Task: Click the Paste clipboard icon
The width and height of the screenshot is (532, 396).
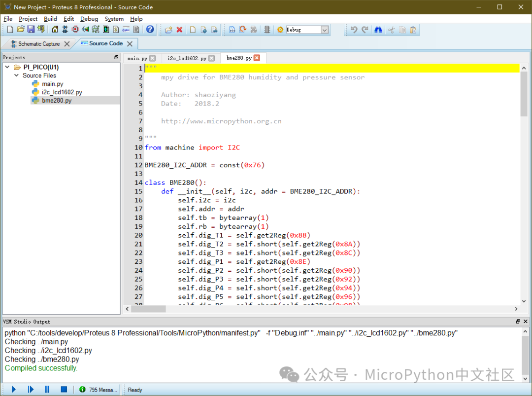Action: (413, 30)
